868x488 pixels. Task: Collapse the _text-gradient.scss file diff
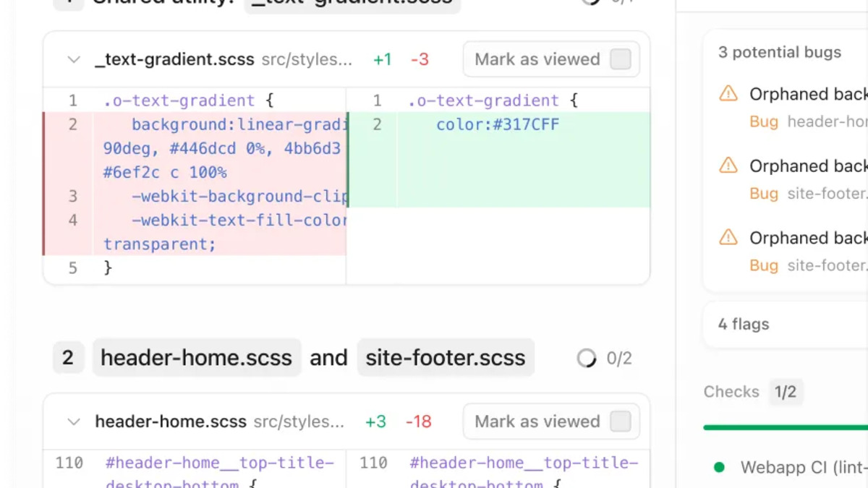73,60
